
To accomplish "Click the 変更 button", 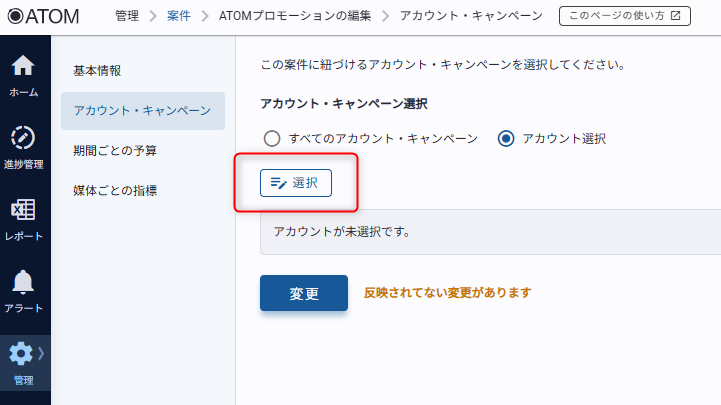I will [304, 293].
